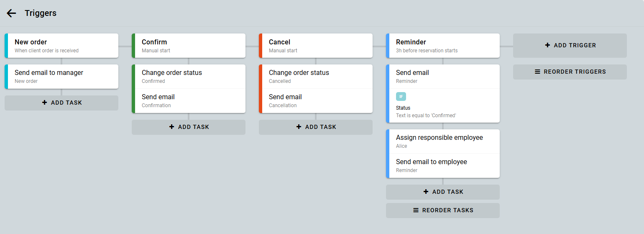Open the New order trigger card
The image size is (644, 234).
coord(63,46)
